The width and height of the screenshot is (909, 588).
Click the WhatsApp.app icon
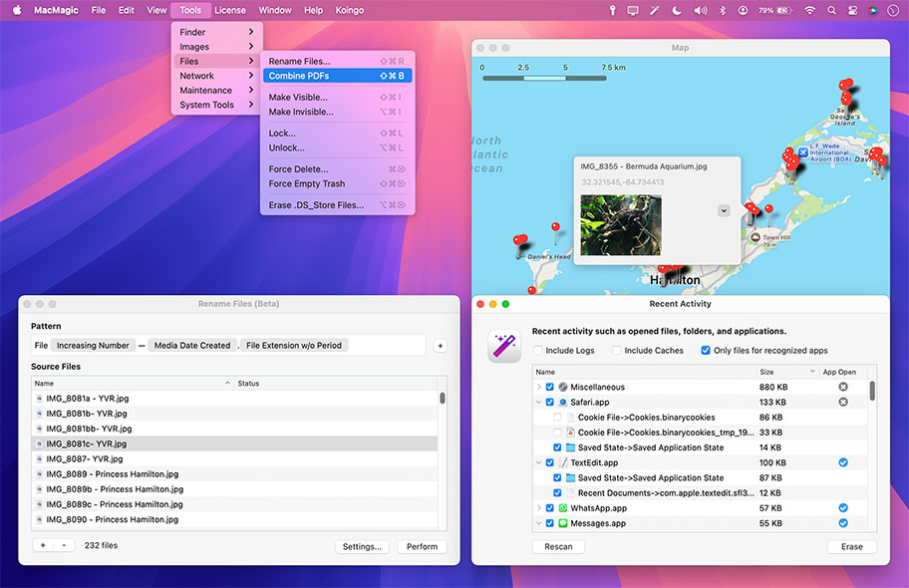tap(562, 508)
